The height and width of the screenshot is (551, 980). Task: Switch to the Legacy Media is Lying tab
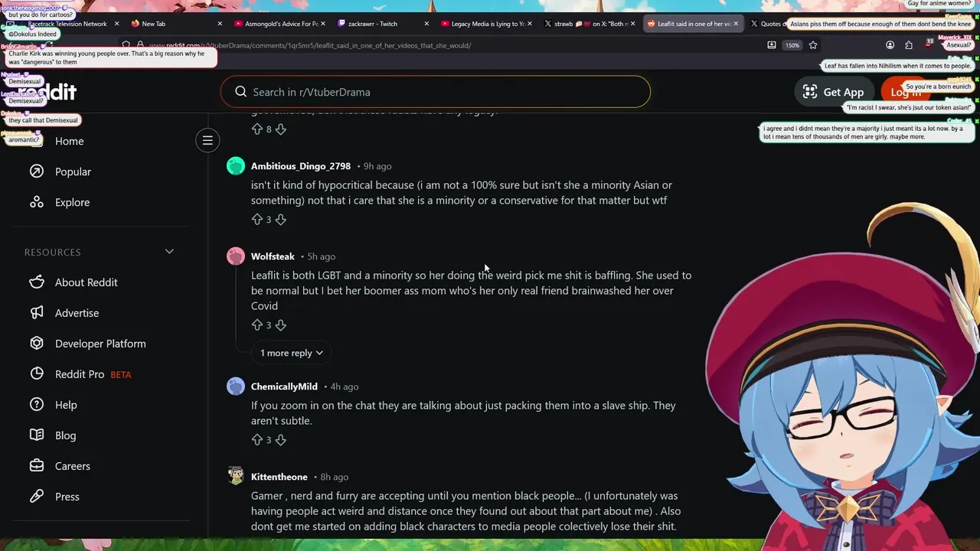tap(487, 24)
